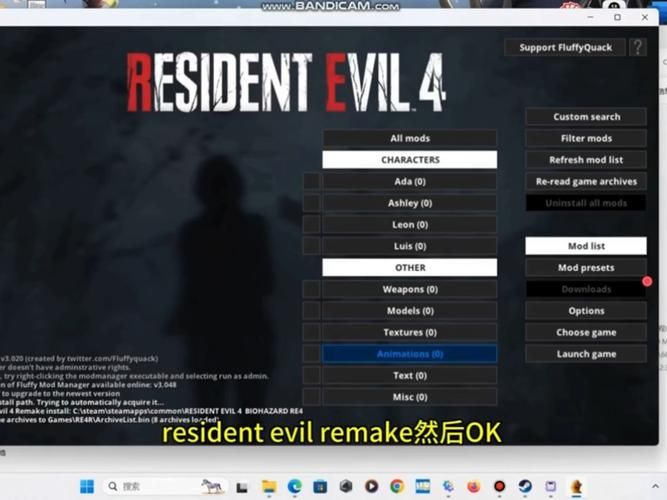The height and width of the screenshot is (500, 667).
Task: Open the Ada (0) mod category
Action: click(410, 182)
